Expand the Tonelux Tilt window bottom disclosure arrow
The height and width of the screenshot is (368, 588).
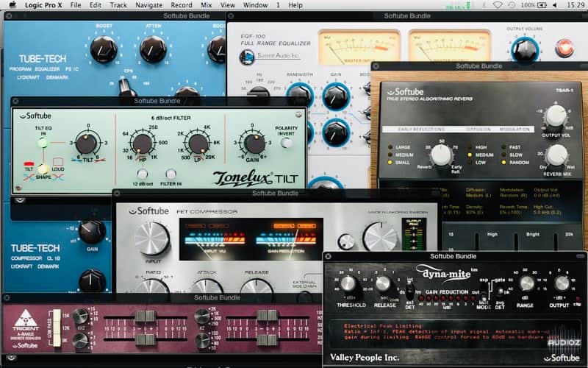click(x=20, y=200)
